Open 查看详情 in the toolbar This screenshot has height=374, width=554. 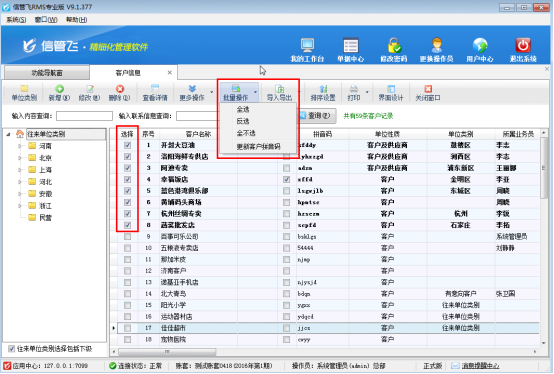(155, 93)
